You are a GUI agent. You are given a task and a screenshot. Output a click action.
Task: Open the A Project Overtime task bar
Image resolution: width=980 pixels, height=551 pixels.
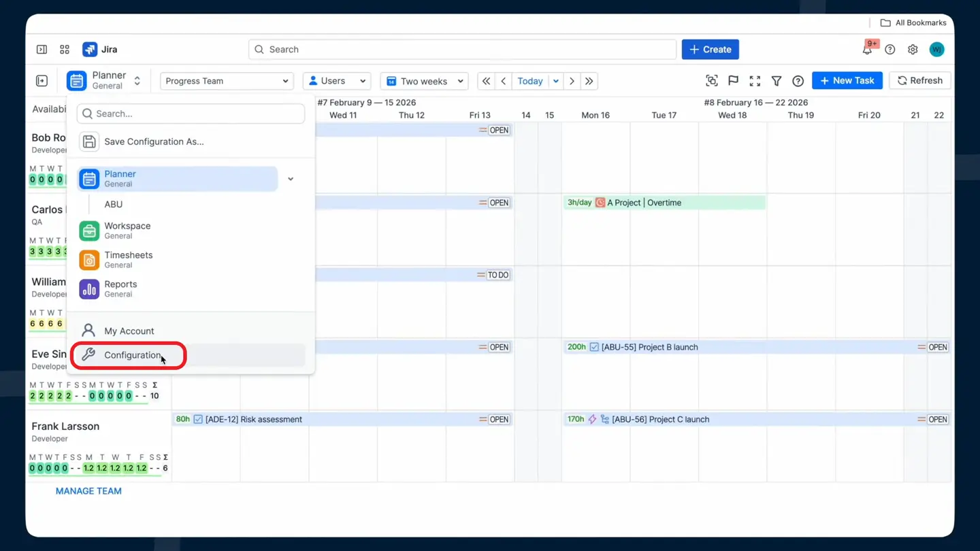click(x=664, y=203)
